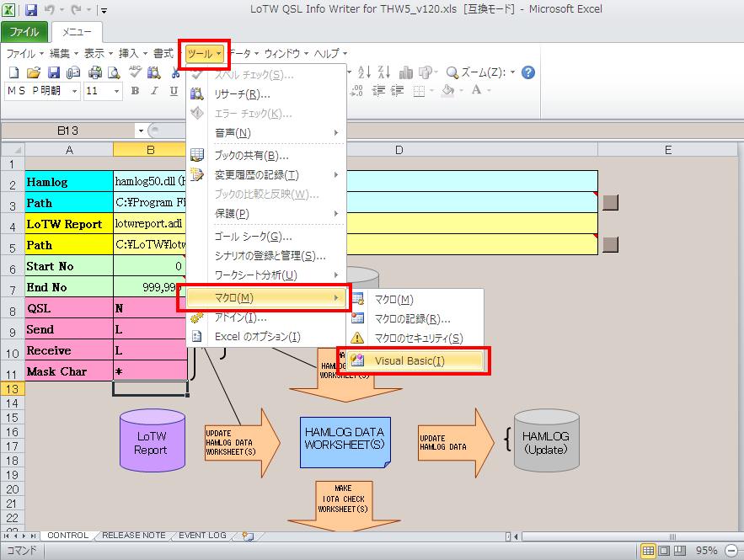Click the select all corner of the grid
The width and height of the screenshot is (744, 560).
tap(13, 150)
